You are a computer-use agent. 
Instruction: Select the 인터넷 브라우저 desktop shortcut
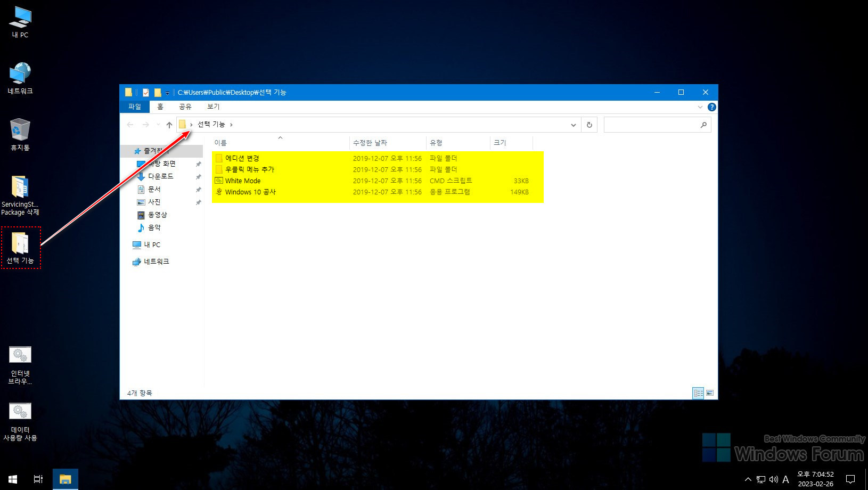(20, 365)
